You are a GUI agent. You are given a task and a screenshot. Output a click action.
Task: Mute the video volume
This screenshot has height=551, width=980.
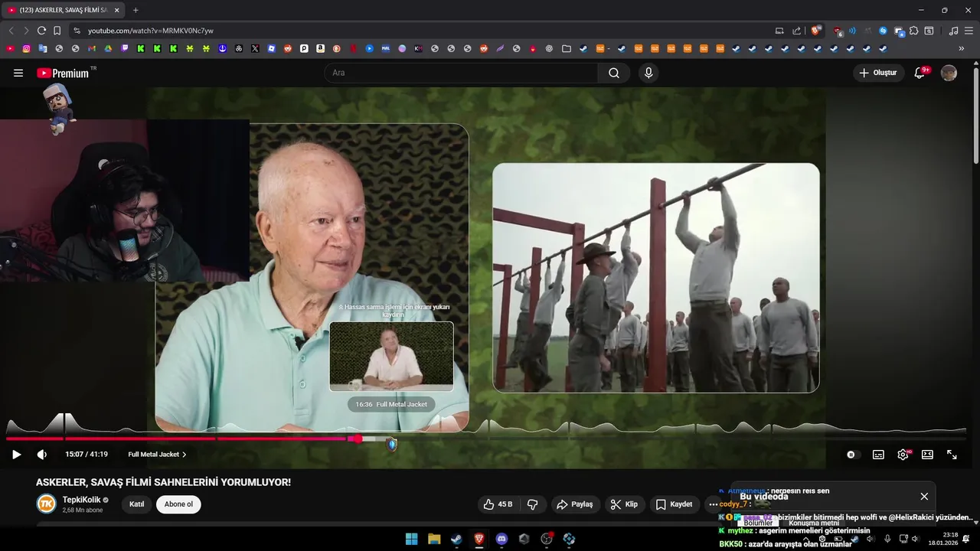[x=41, y=455]
